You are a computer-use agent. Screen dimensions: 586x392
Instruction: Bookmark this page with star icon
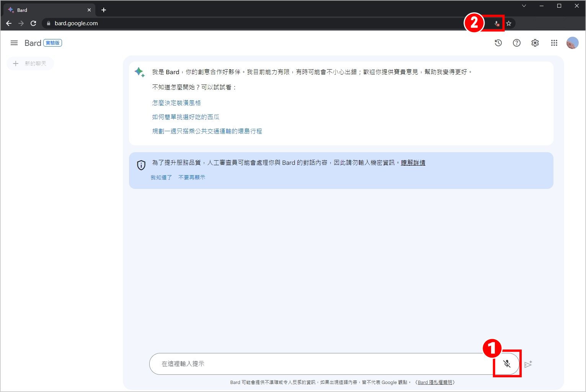508,23
